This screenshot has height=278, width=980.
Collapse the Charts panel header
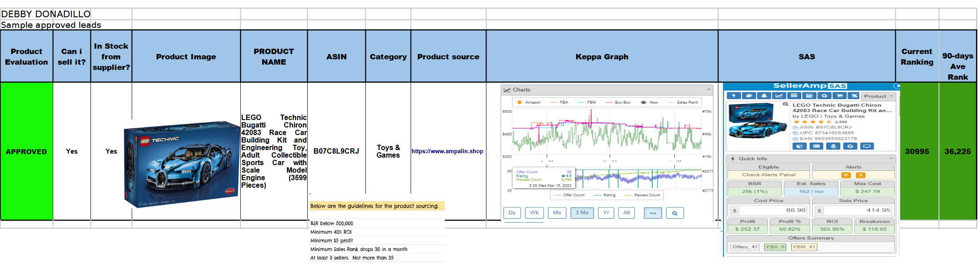click(x=709, y=89)
